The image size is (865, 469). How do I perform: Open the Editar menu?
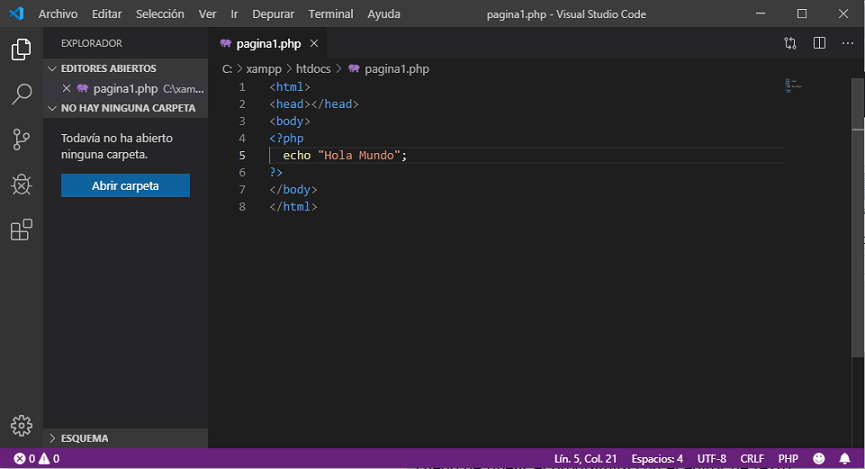[106, 14]
